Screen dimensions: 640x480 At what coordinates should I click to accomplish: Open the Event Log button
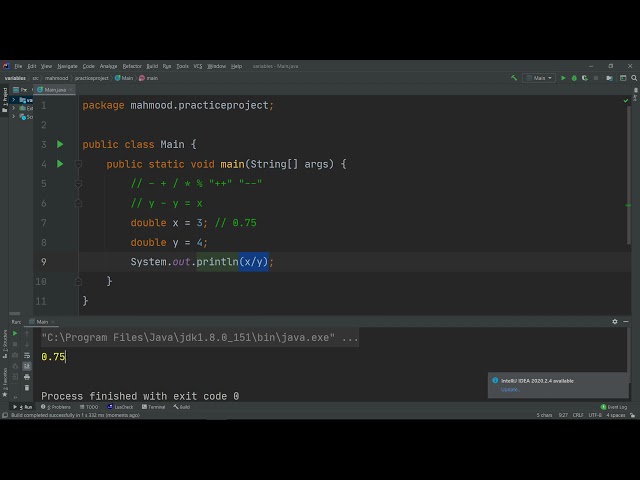pos(614,407)
